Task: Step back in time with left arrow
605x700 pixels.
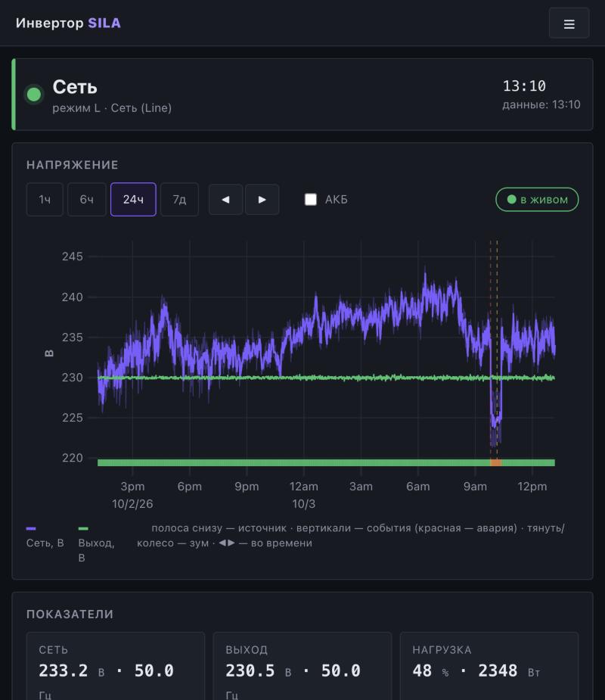Action: [226, 200]
